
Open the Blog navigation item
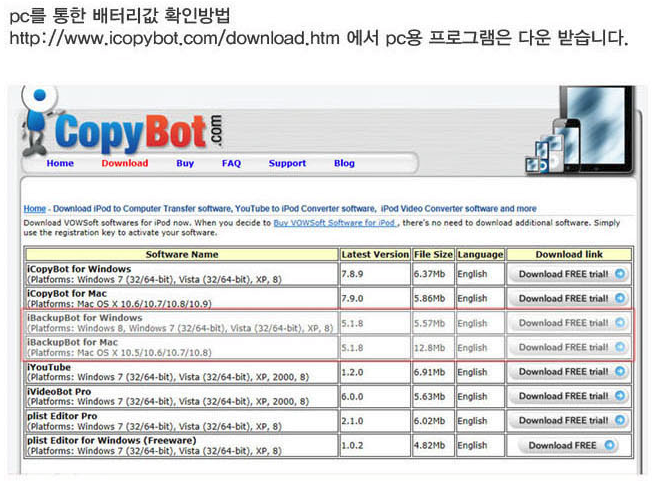click(344, 163)
